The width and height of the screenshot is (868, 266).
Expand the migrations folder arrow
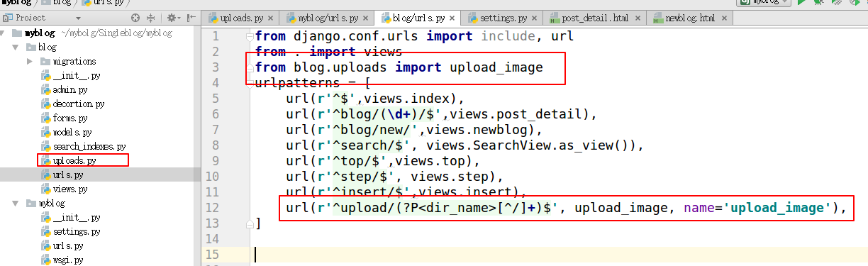point(30,61)
